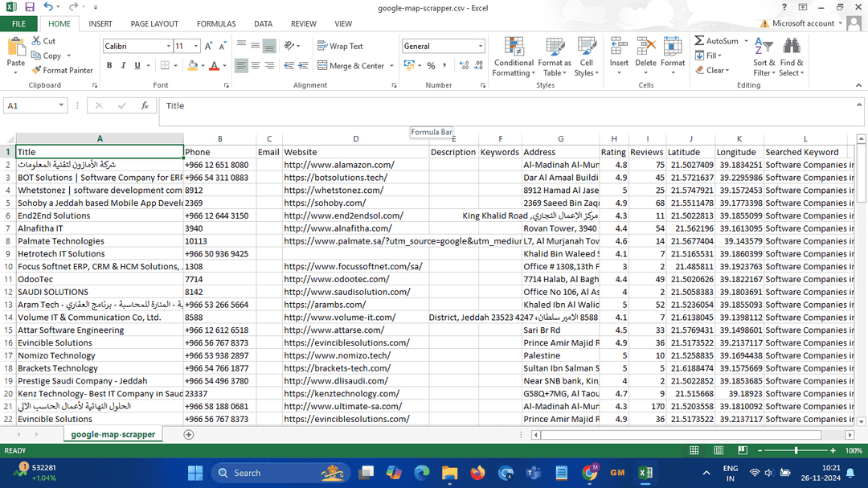Toggle Italic formatting
868x488 pixels.
point(123,65)
